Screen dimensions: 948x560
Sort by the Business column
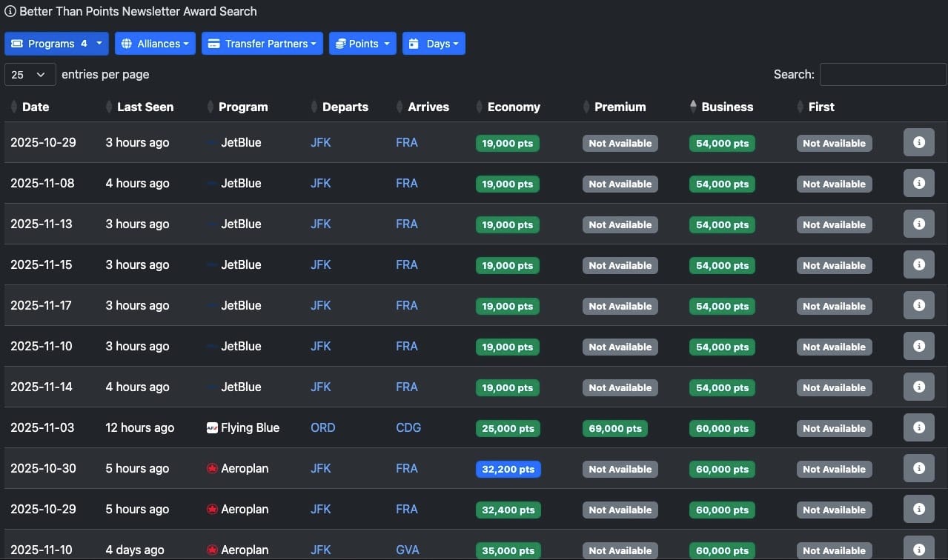click(726, 107)
